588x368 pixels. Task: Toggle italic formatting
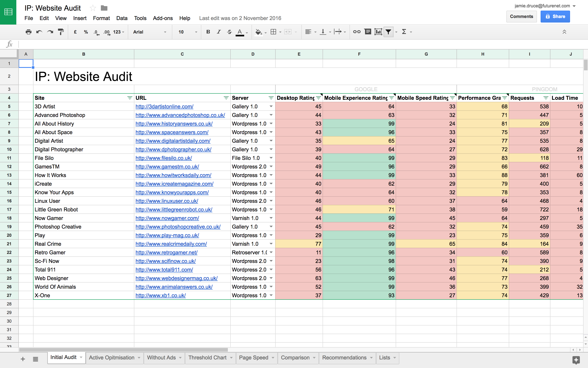219,32
